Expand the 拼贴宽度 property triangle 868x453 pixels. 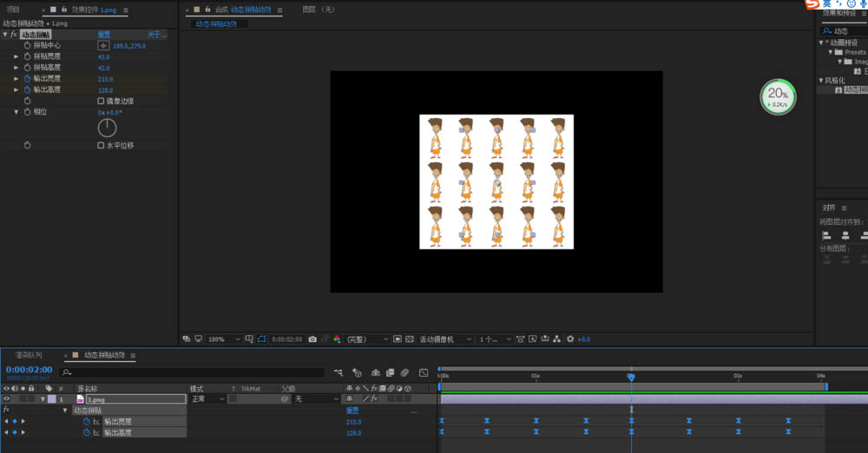pyautogui.click(x=16, y=56)
